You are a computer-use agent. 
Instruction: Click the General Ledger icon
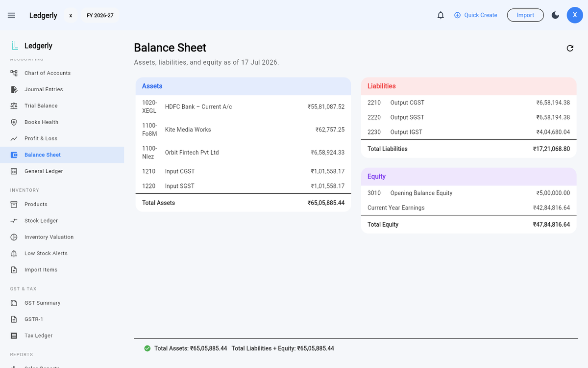pos(14,171)
